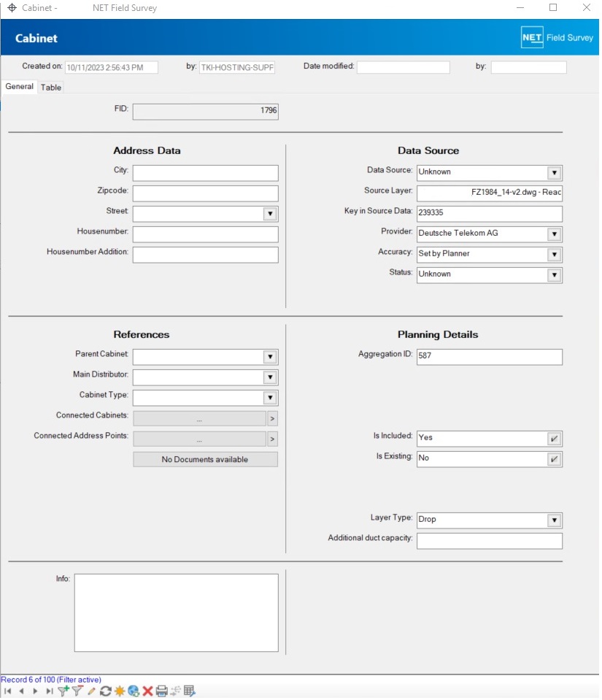This screenshot has width=602, height=700.
Task: Click the Housenumber Addition field
Action: coord(205,255)
